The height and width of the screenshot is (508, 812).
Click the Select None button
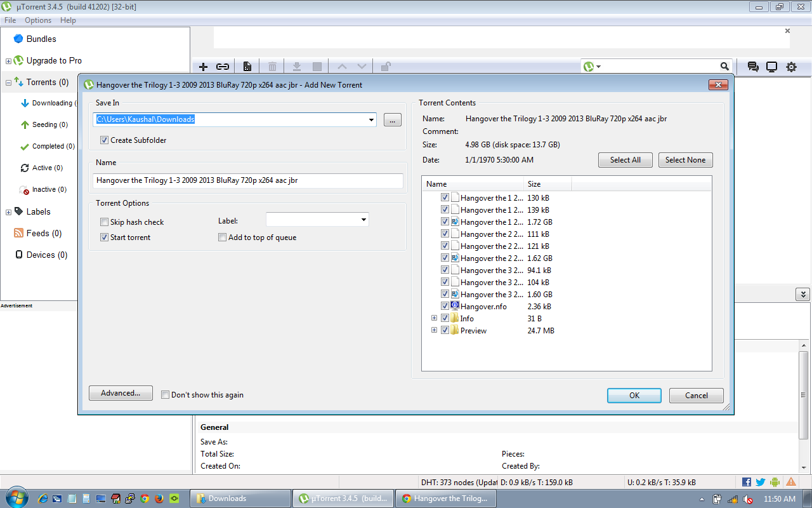pyautogui.click(x=685, y=160)
